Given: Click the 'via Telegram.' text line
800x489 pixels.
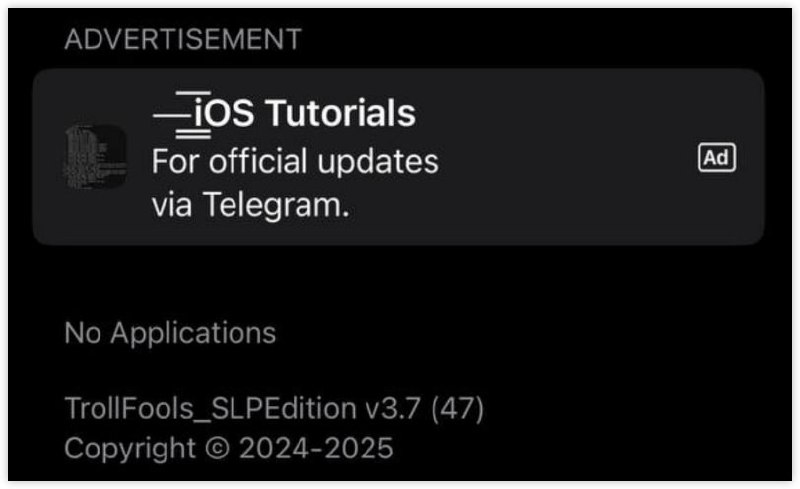Looking at the screenshot, I should [x=251, y=205].
